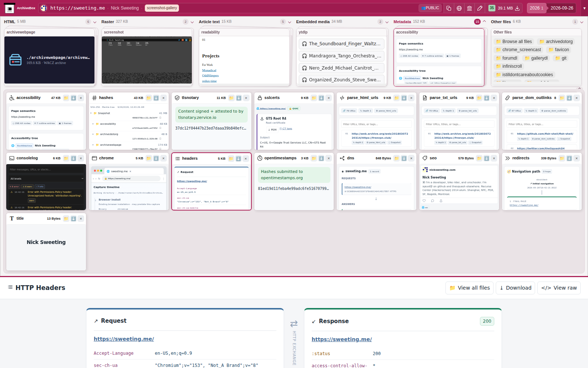Click the URL field https://sweeting.me
588x368 pixels.
click(78, 8)
